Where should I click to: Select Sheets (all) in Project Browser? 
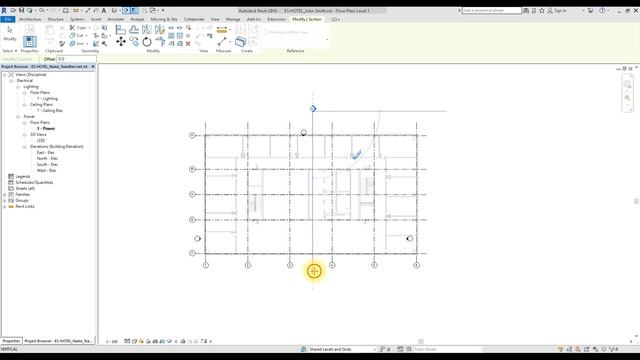(25, 189)
